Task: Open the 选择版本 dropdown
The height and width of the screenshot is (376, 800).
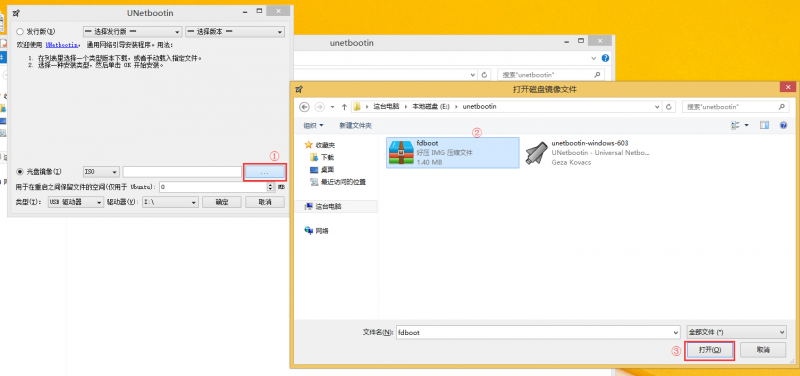Action: [x=235, y=32]
